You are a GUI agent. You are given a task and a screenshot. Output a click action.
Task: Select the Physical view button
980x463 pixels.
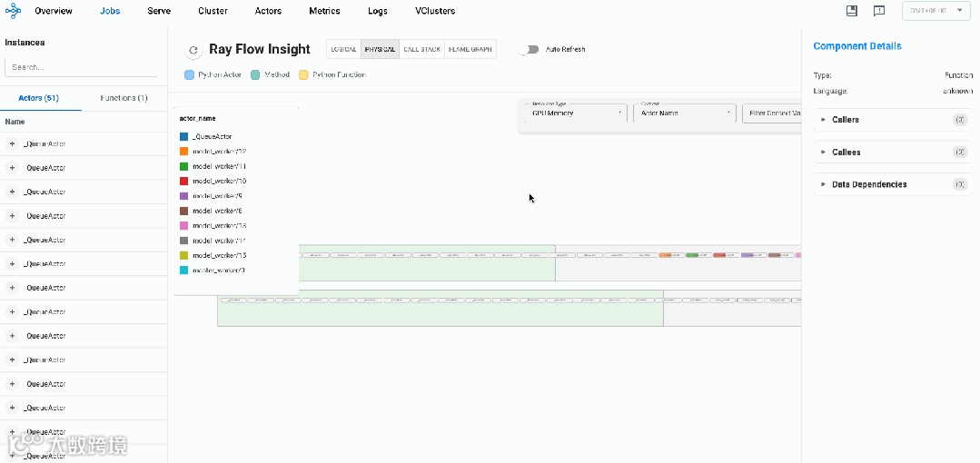pyautogui.click(x=380, y=49)
